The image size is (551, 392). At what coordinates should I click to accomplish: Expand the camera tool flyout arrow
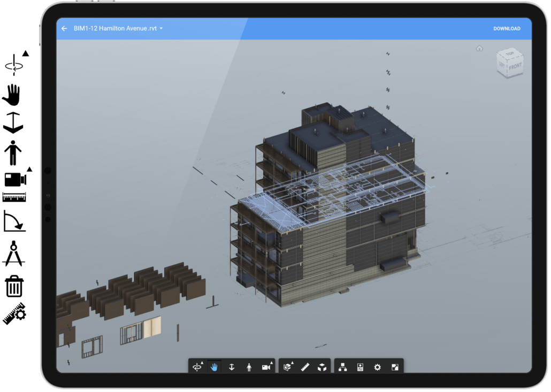click(x=271, y=362)
